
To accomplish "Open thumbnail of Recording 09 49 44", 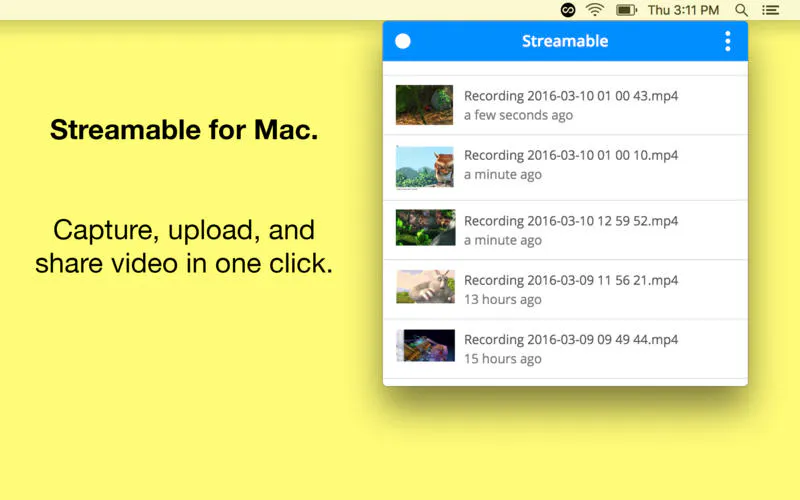I will [426, 345].
